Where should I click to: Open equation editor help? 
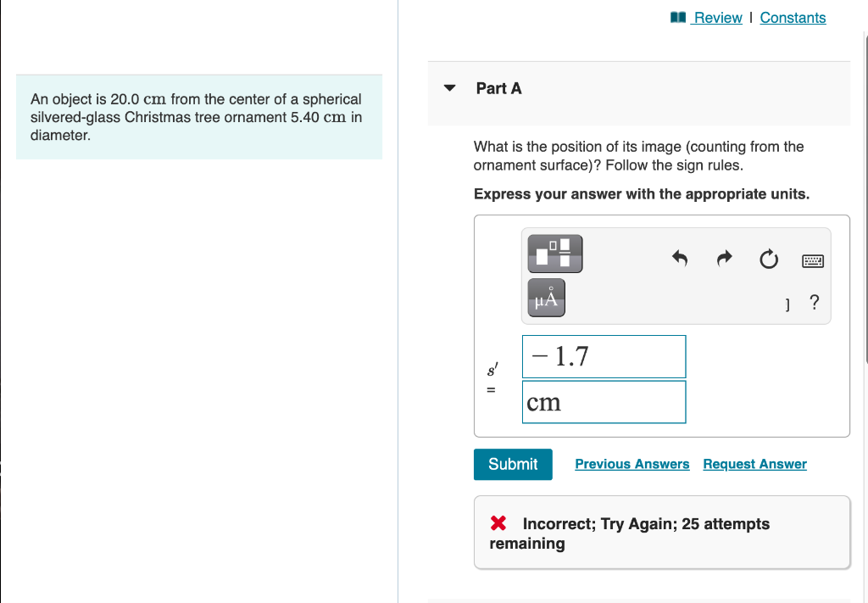pos(814,302)
